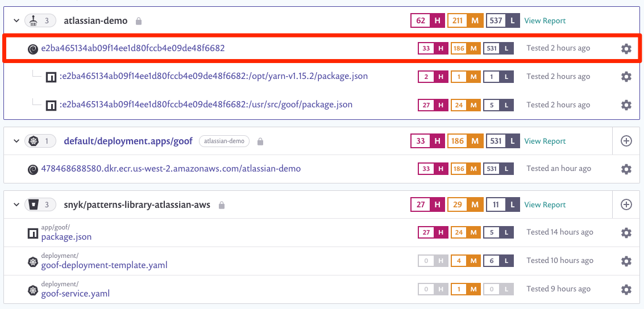Click the Debian icon beside the 478468688580.dkr.ecr image

point(32,169)
